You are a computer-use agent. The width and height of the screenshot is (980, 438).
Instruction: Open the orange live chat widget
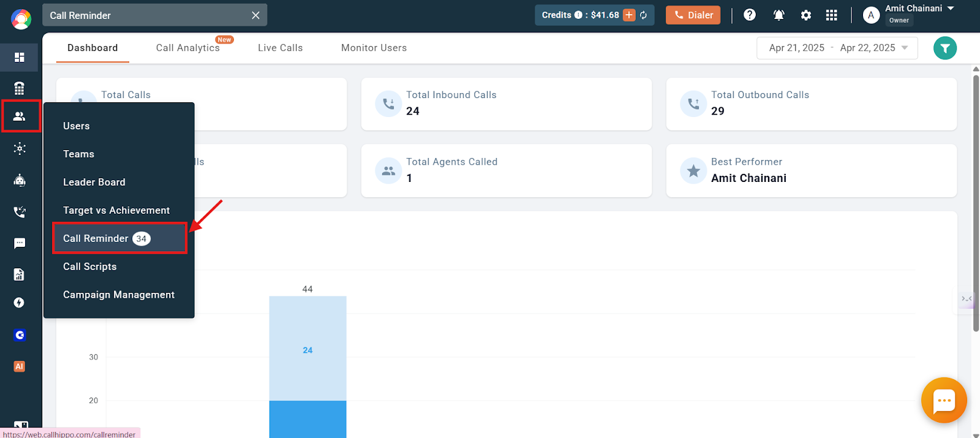pos(944,400)
